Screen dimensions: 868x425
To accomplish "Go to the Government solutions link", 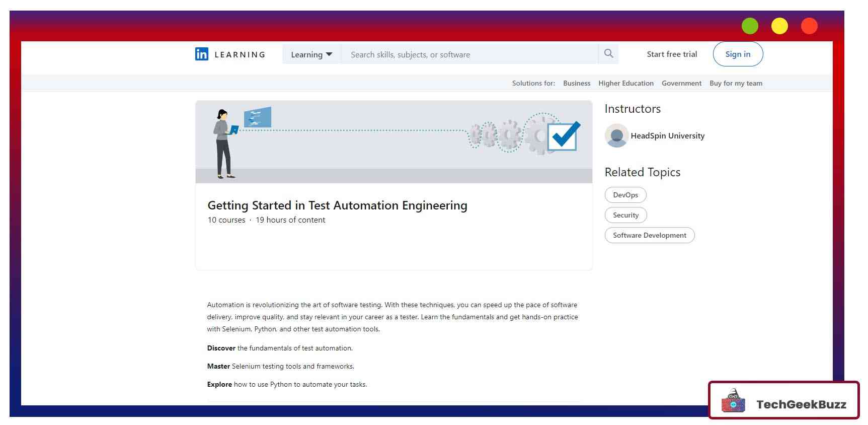I will [681, 84].
